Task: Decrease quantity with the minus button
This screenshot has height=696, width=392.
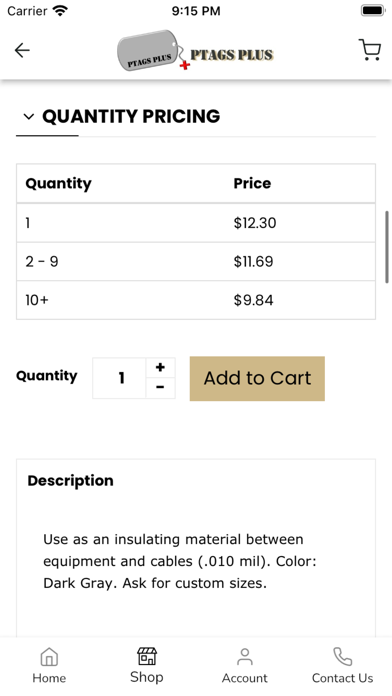Action: [160, 388]
